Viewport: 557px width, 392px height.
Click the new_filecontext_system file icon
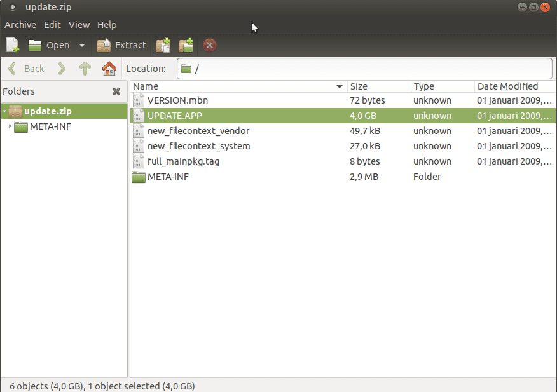138,146
